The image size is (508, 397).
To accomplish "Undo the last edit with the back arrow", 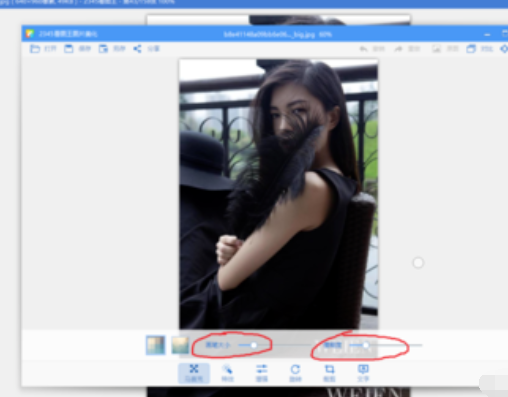I will (x=363, y=49).
